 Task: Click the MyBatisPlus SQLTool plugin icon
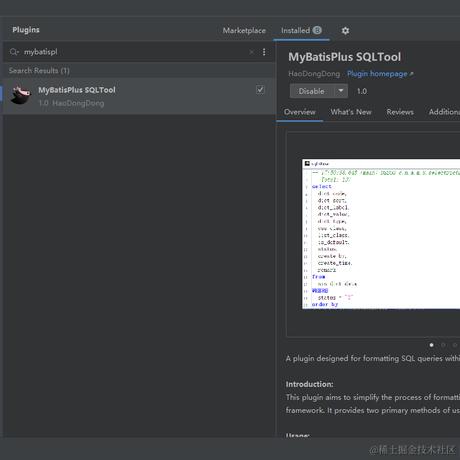[21, 95]
